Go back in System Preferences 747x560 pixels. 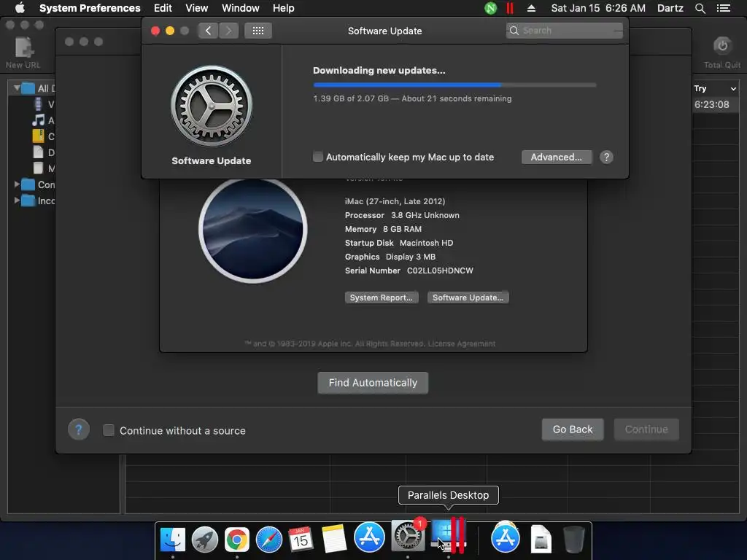(x=208, y=31)
